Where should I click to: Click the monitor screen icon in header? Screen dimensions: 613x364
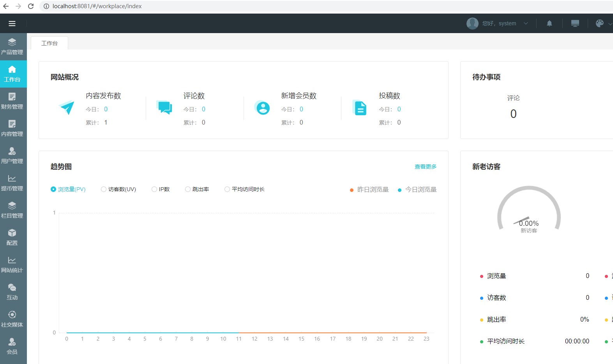(575, 23)
